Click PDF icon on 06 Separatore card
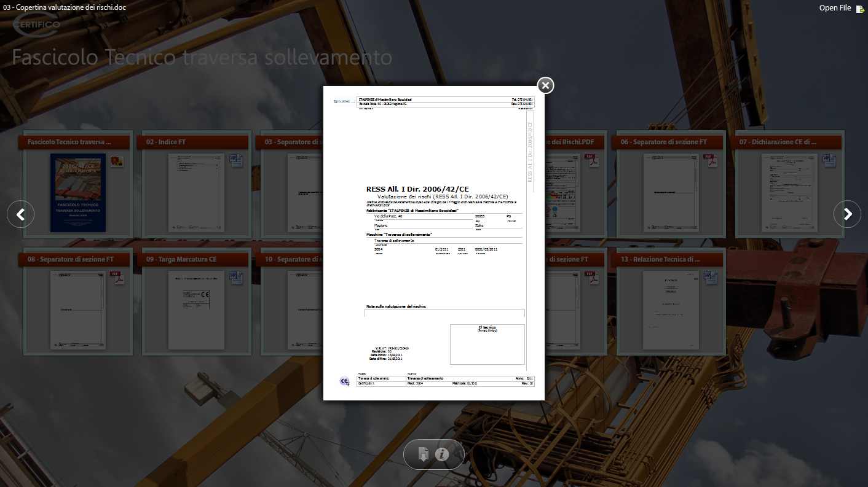The image size is (868, 487). [x=710, y=161]
